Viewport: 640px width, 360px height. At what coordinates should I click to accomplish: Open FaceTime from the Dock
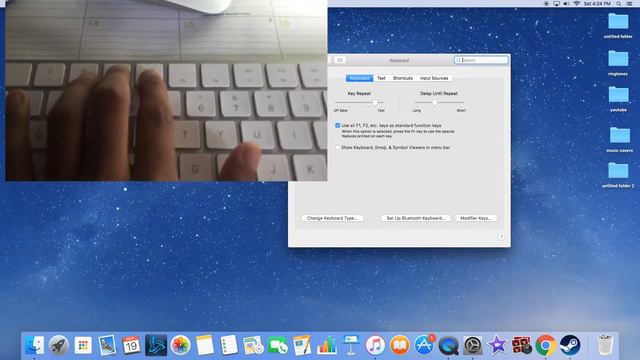tap(278, 345)
